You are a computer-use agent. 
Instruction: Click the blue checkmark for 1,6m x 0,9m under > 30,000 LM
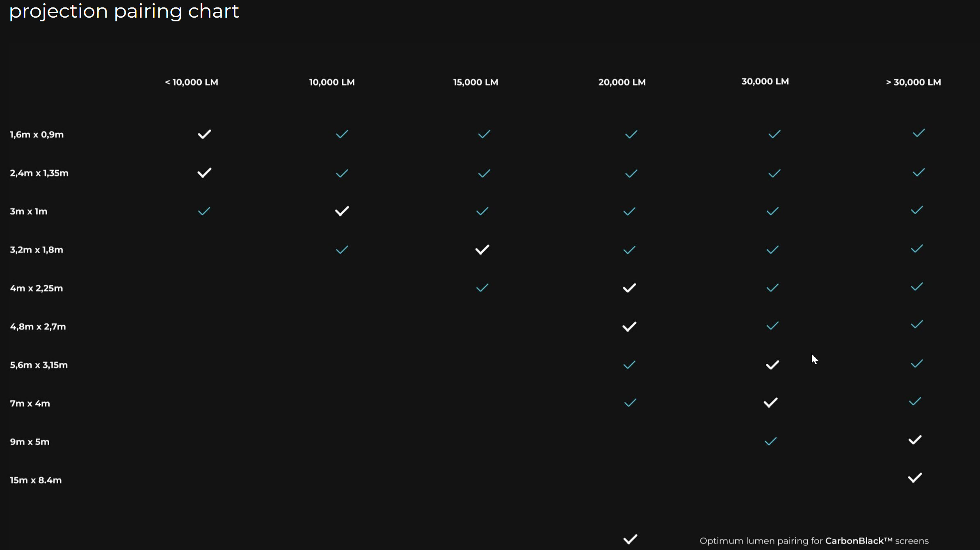918,133
